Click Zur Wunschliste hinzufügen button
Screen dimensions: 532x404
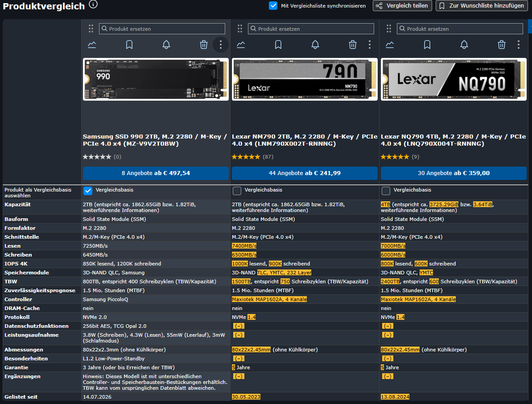[x=482, y=6]
